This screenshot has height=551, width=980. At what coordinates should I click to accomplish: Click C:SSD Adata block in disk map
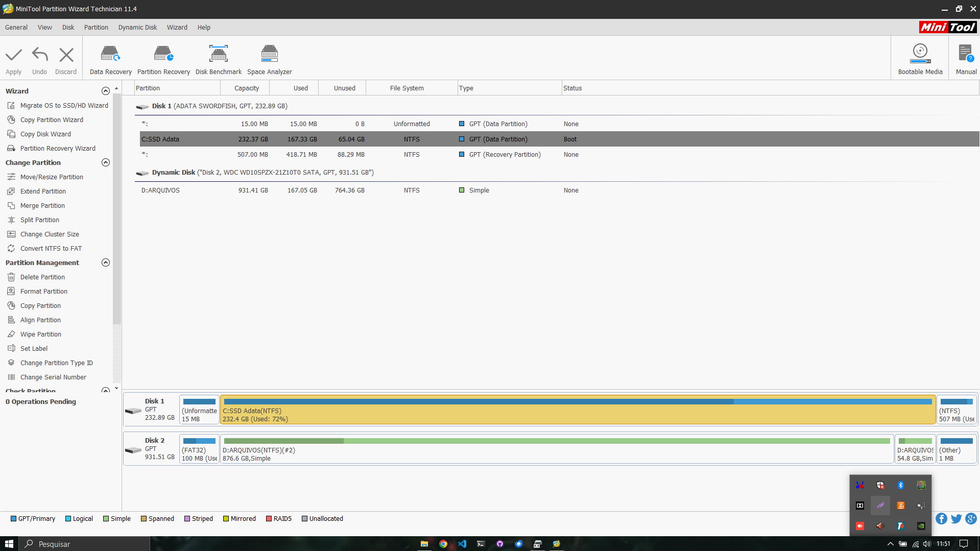pyautogui.click(x=578, y=410)
